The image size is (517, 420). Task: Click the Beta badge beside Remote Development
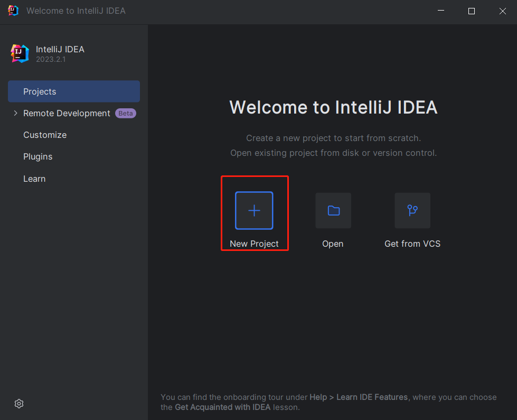126,113
